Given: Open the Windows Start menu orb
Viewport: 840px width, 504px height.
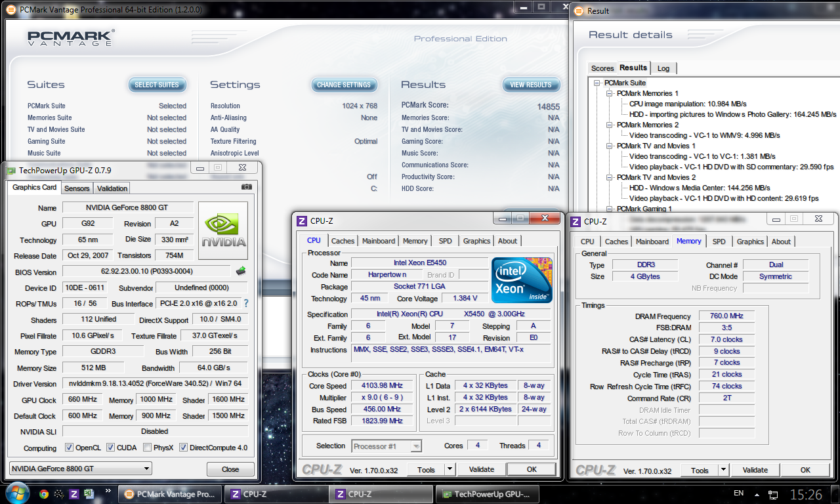Looking at the screenshot, I should coord(17,493).
